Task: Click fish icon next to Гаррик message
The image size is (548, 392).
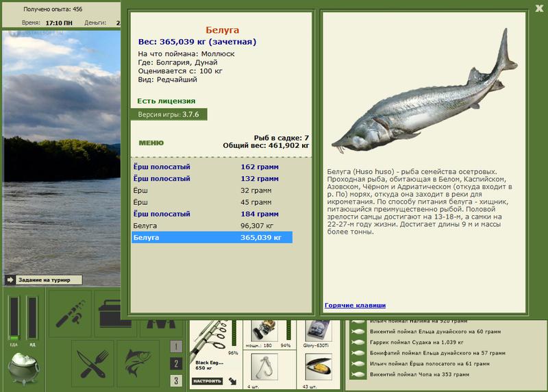Action: point(358,343)
